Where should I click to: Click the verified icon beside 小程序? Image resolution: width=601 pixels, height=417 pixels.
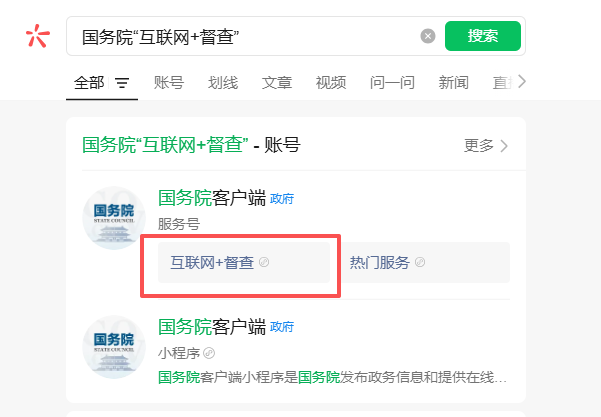tap(209, 353)
